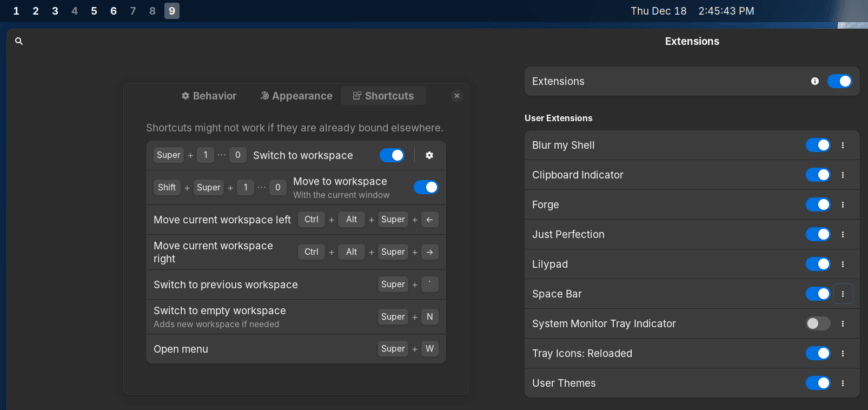
Task: Open Forge extension three-dot menu
Action: coord(843,205)
